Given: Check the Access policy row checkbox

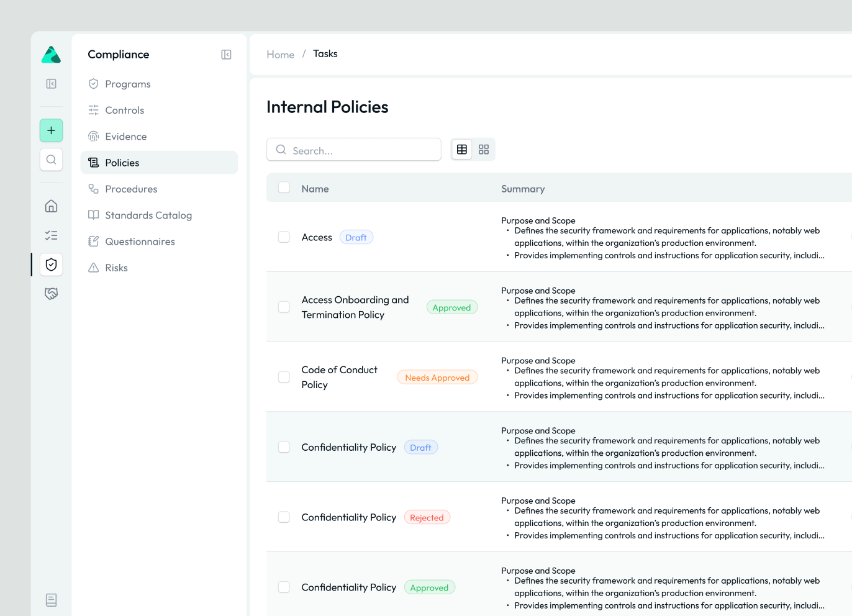Looking at the screenshot, I should point(284,237).
